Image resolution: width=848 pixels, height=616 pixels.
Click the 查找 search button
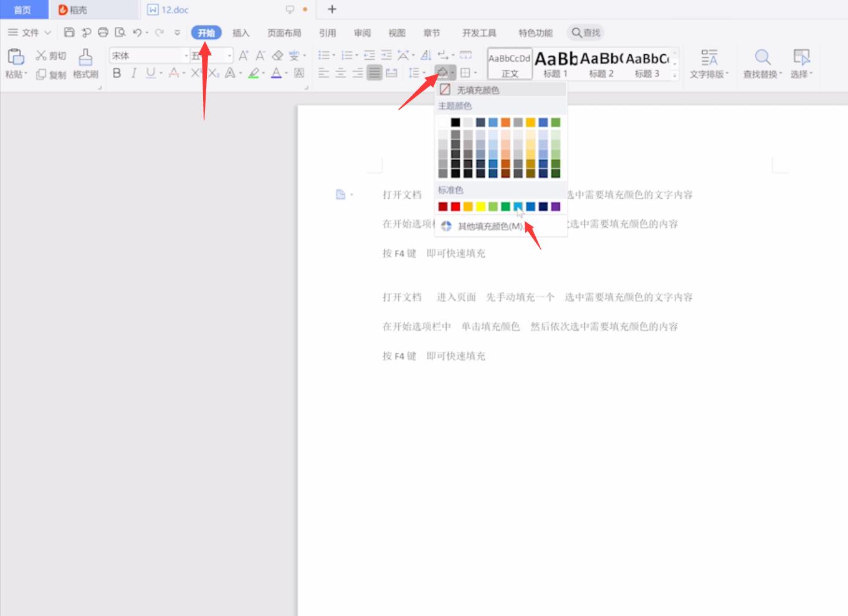(x=586, y=32)
